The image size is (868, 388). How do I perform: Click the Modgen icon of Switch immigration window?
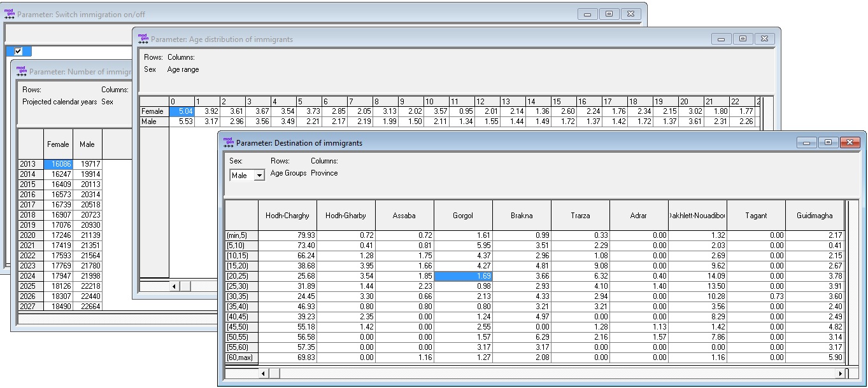10,14
